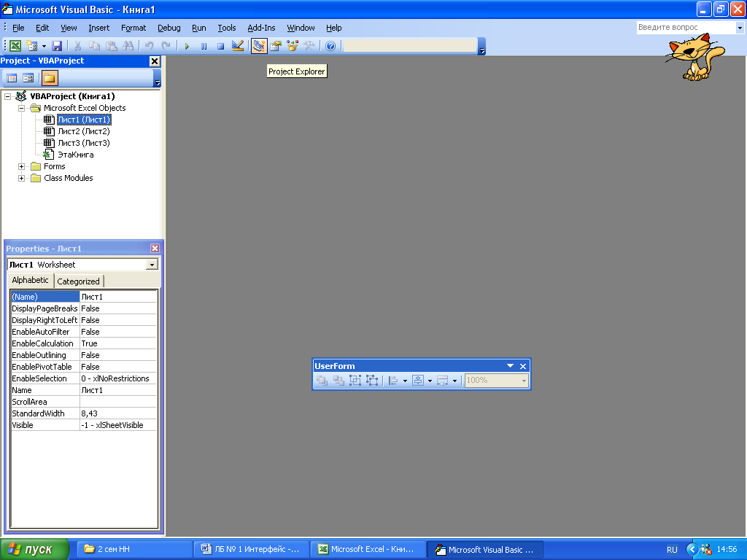Screen dimensions: 747x560
Task: Save the project with the floppy icon
Action: click(x=57, y=46)
